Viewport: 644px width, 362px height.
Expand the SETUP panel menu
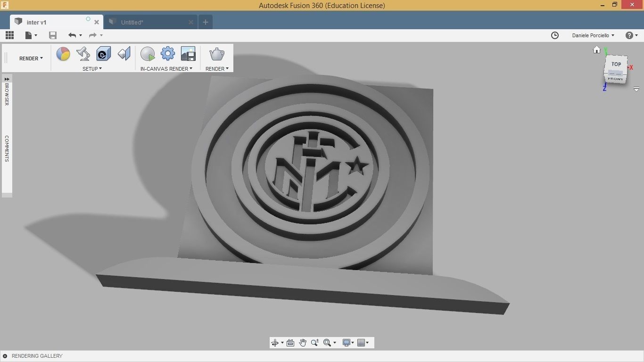coord(92,69)
